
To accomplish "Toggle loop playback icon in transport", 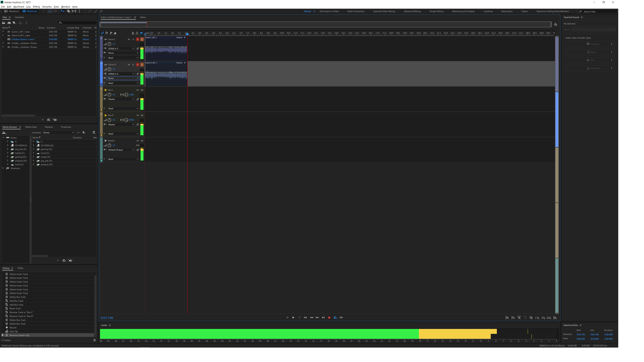I will [x=335, y=318].
